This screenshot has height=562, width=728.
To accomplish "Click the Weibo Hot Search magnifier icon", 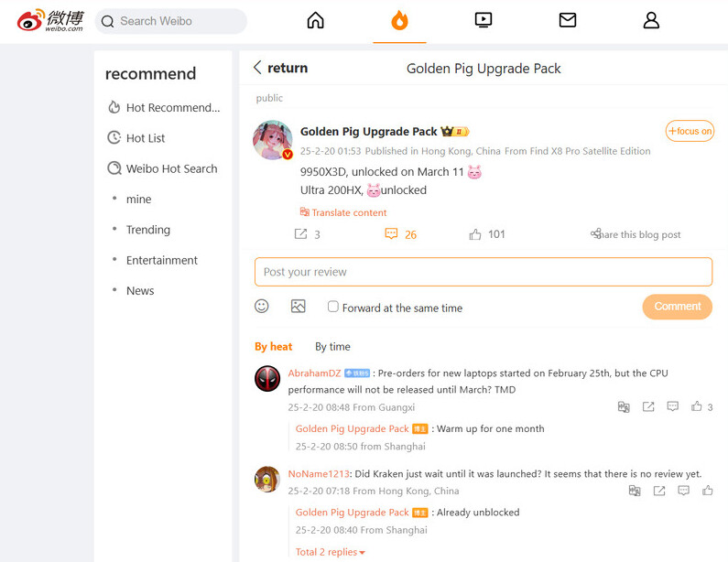I will click(114, 168).
